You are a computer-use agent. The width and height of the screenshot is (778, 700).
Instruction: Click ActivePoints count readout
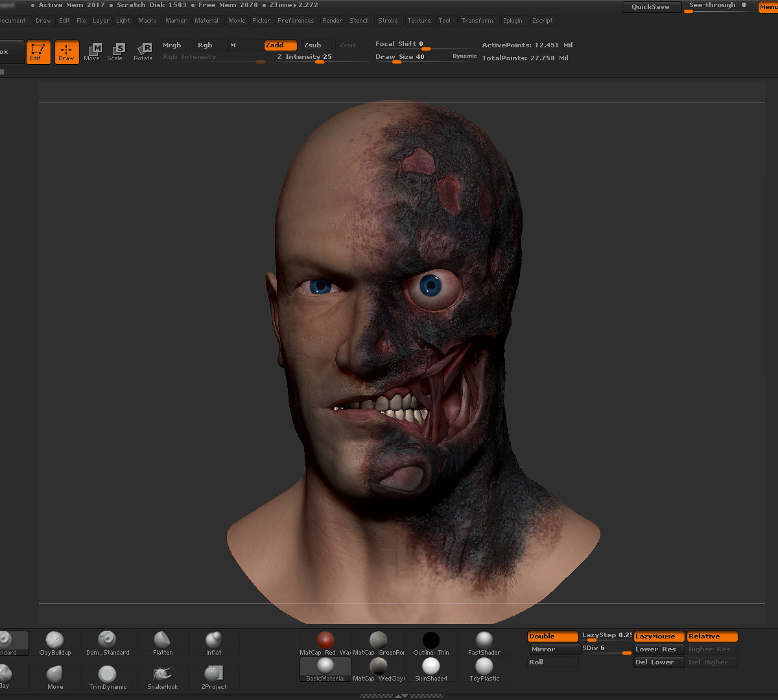click(527, 45)
